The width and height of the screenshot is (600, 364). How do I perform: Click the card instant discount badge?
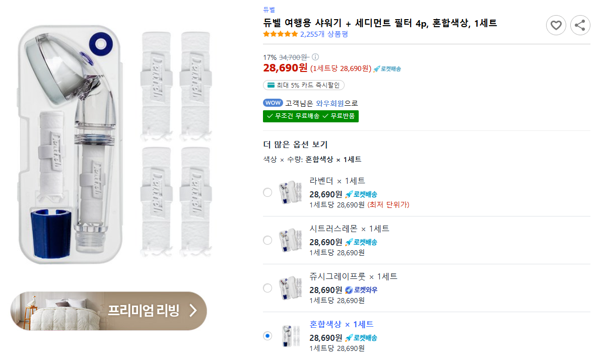(304, 85)
